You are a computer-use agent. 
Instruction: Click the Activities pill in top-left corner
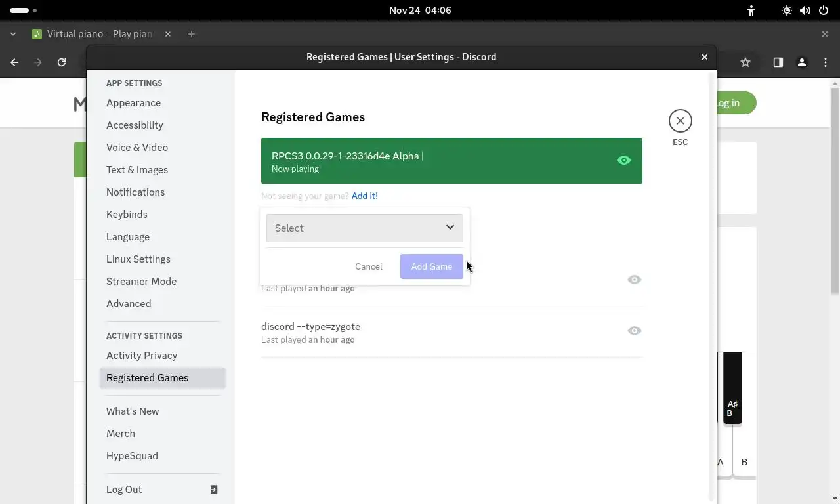pos(24,10)
